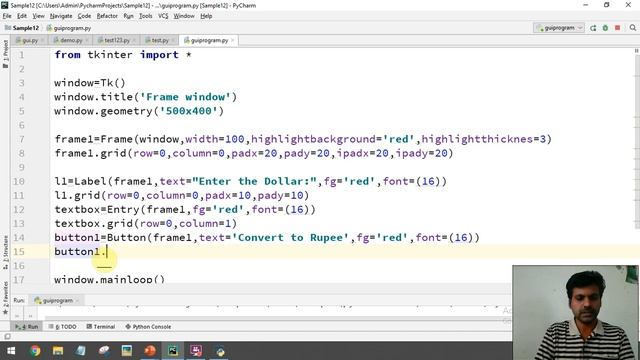
Task: Place cursor on textbox.grid line 13
Action: click(x=145, y=224)
